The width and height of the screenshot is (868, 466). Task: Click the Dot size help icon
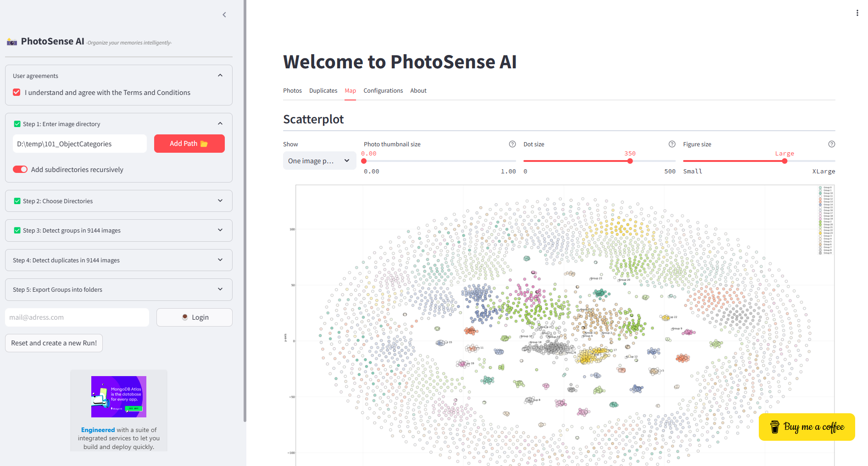click(672, 144)
